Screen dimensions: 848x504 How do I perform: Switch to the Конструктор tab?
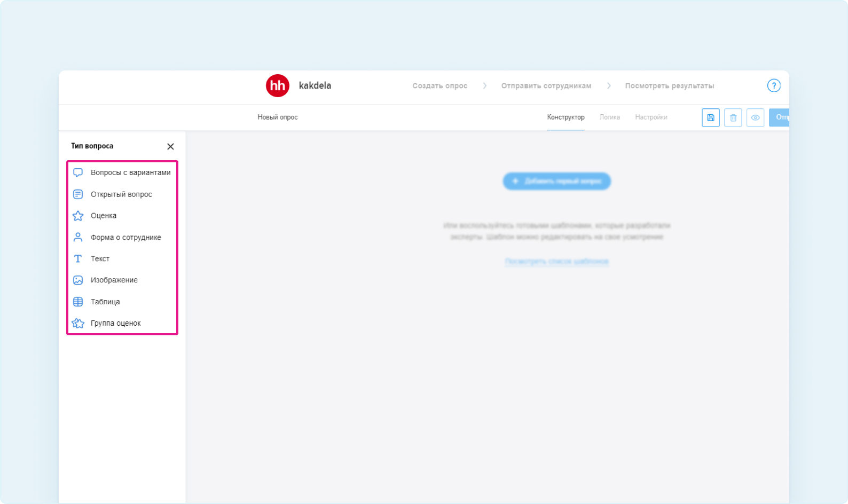click(566, 117)
